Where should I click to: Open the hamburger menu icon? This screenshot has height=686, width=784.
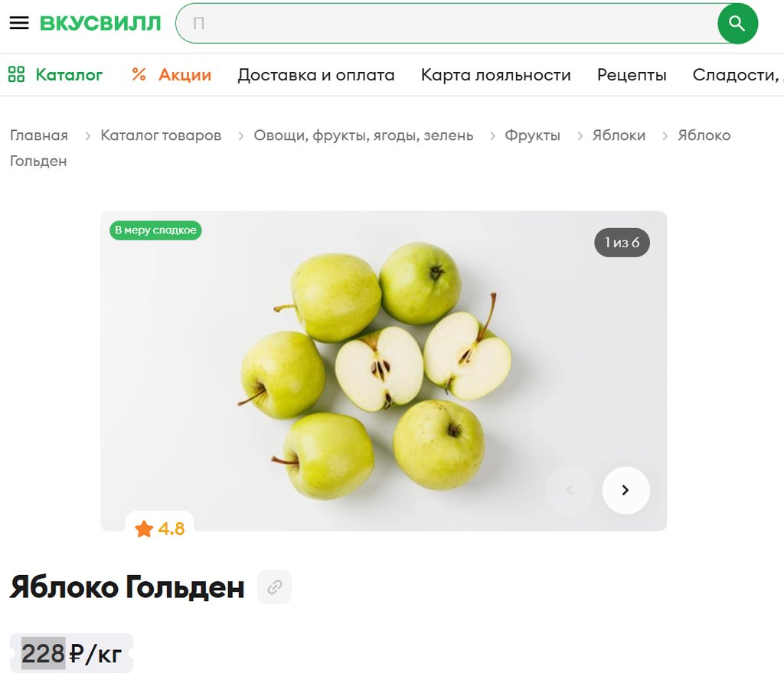pyautogui.click(x=19, y=23)
